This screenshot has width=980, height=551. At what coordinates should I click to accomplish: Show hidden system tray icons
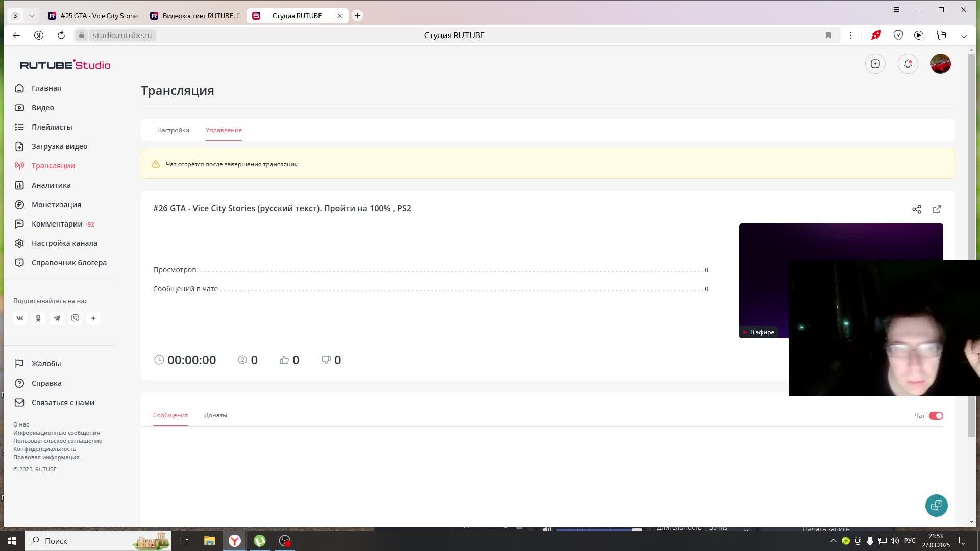pyautogui.click(x=833, y=541)
